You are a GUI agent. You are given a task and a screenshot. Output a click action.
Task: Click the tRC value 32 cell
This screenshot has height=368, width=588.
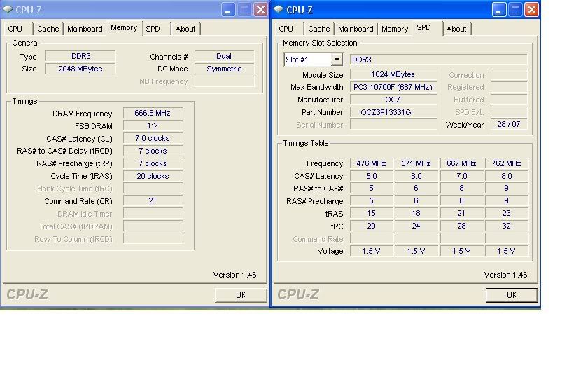[x=507, y=226]
